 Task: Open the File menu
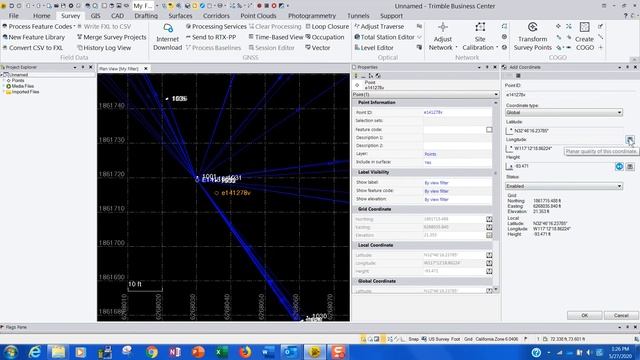[13, 16]
